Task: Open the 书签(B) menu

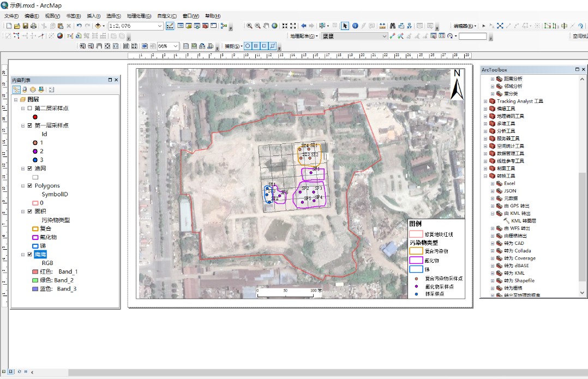Action: [x=73, y=16]
